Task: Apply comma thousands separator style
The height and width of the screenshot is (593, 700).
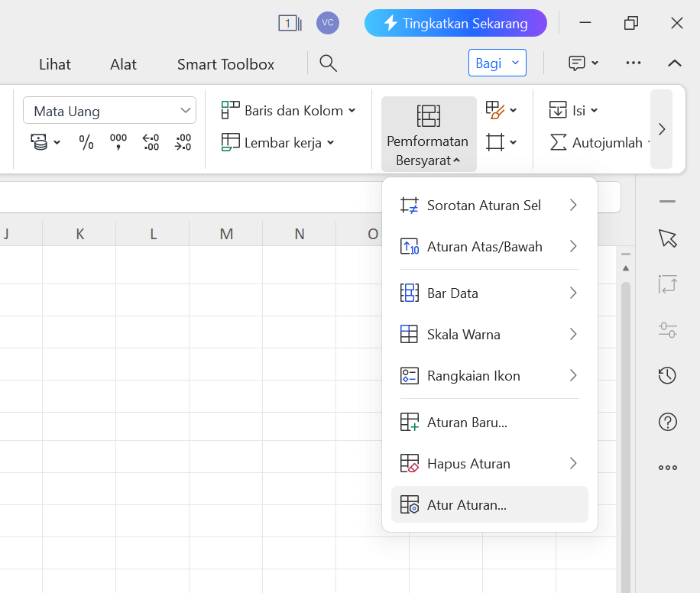Action: [117, 142]
